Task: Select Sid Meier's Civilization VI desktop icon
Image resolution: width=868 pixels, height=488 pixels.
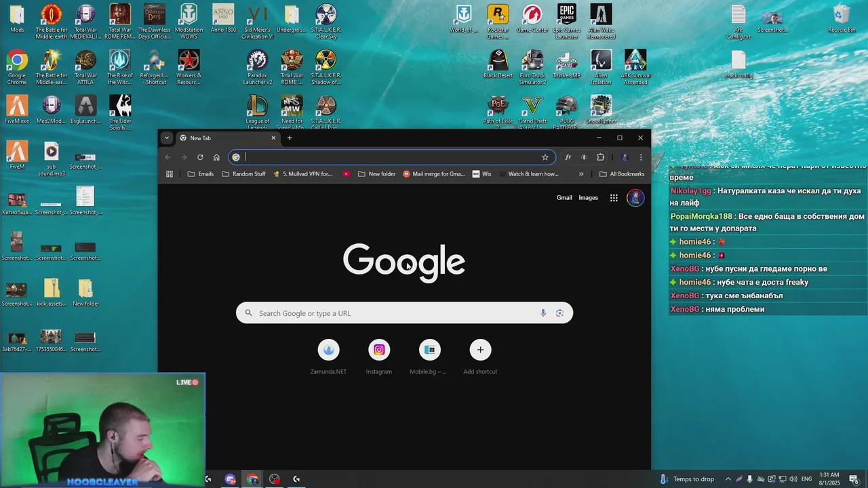Action: click(x=258, y=21)
